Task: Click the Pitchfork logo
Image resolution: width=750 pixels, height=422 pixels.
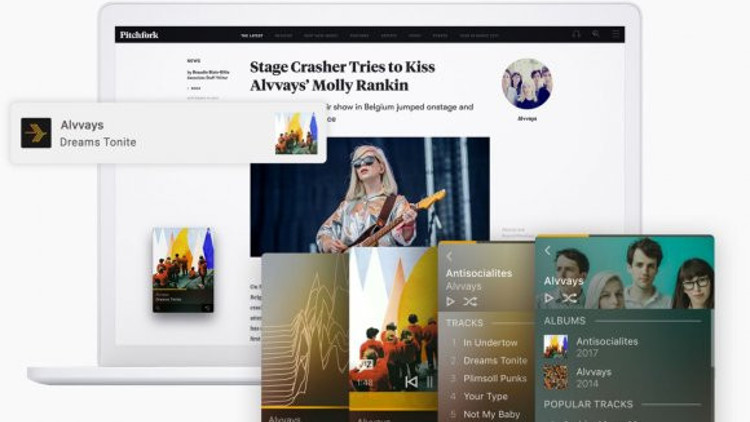Action: [x=139, y=35]
